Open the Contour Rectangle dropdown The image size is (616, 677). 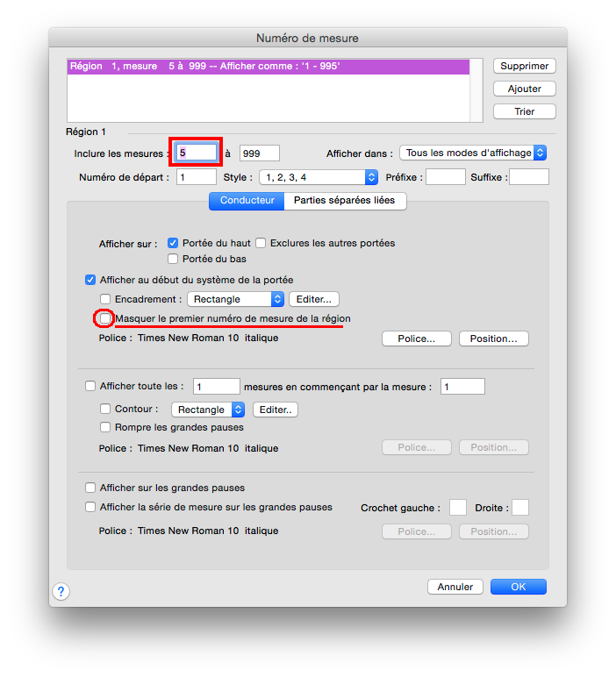point(208,410)
